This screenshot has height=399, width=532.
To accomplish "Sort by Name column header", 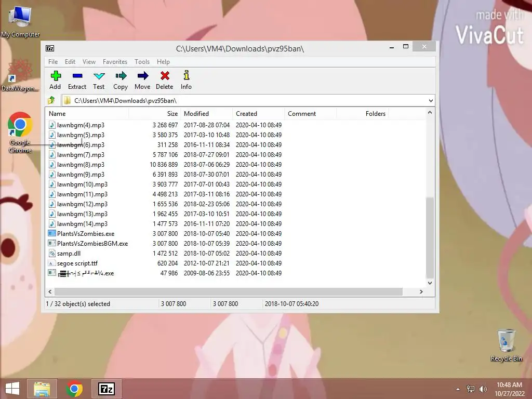I will (x=87, y=113).
